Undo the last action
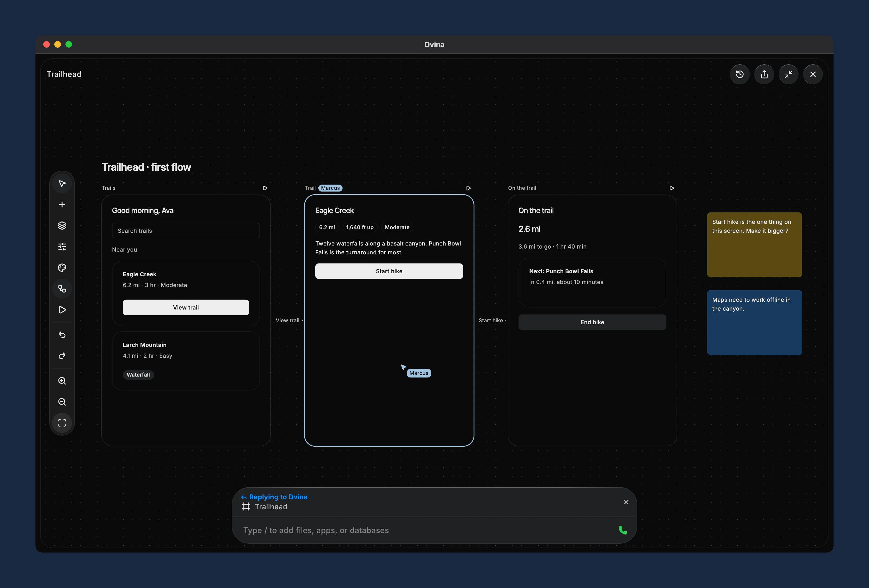This screenshot has height=588, width=869. point(62,334)
